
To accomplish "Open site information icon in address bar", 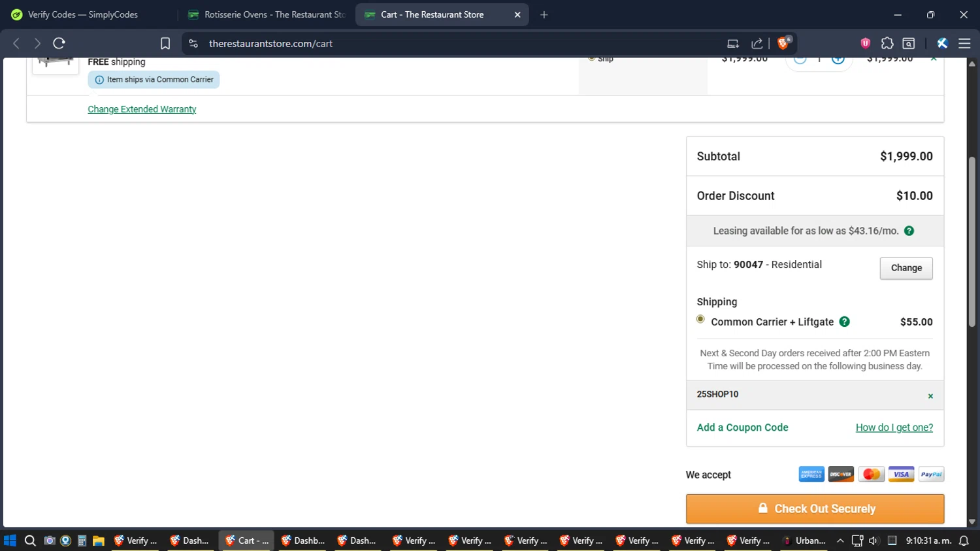I will [193, 44].
